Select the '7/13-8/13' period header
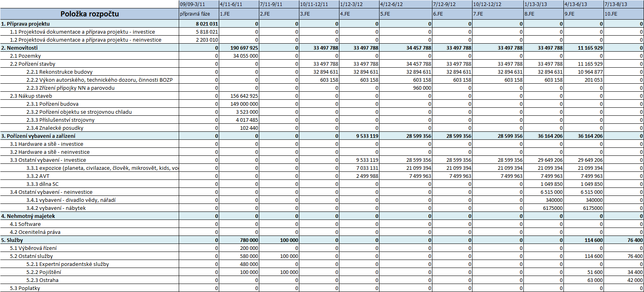The width and height of the screenshot is (644, 292). click(x=624, y=4)
